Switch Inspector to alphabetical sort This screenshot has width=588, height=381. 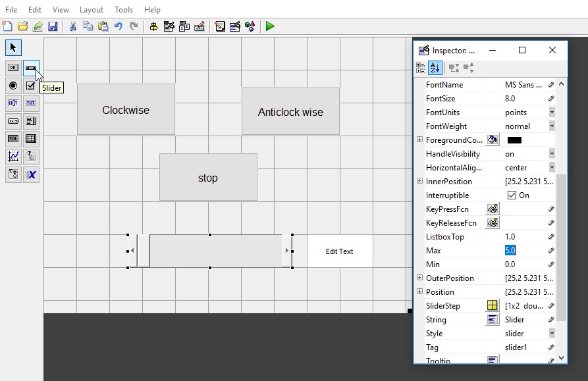coord(435,68)
